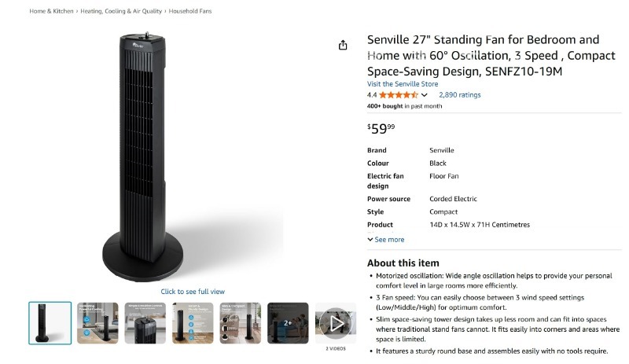Open the 2,890 ratings link
629x364 pixels.
tap(459, 95)
